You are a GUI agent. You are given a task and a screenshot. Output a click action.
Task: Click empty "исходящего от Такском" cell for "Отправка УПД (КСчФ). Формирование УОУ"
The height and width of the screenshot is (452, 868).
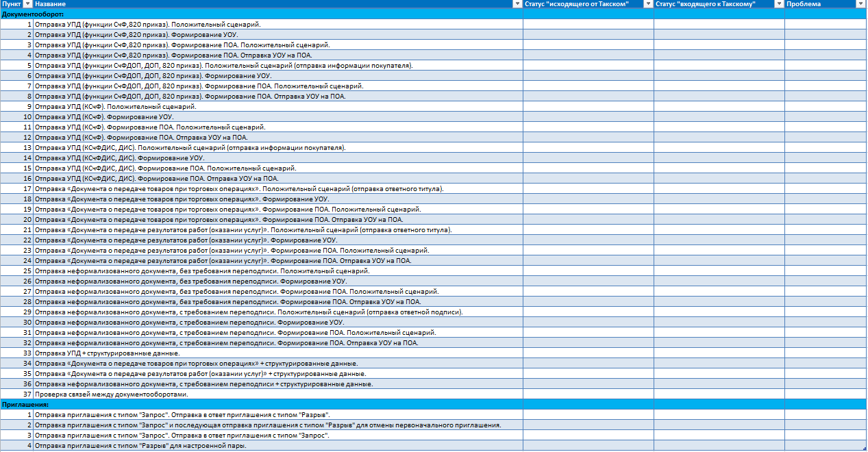pyautogui.click(x=588, y=116)
